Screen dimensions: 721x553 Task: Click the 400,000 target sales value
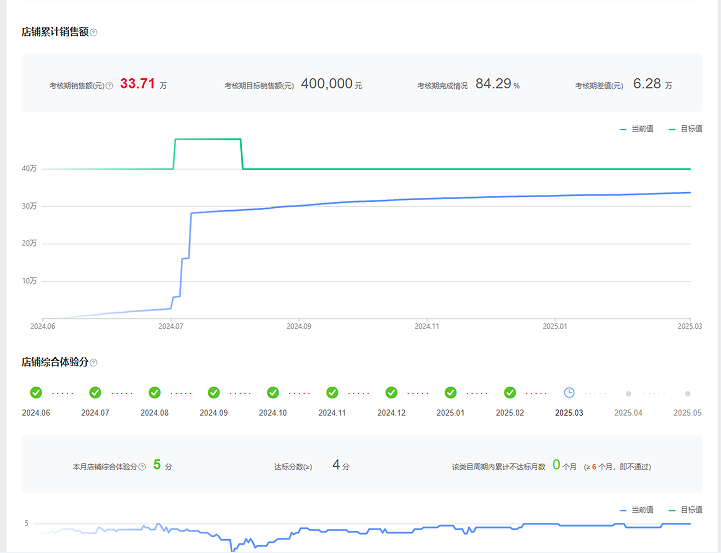click(326, 84)
